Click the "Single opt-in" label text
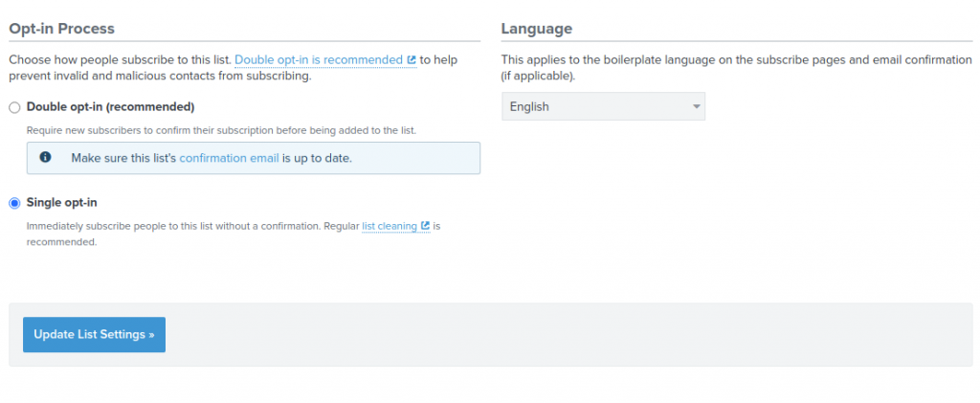 click(62, 202)
